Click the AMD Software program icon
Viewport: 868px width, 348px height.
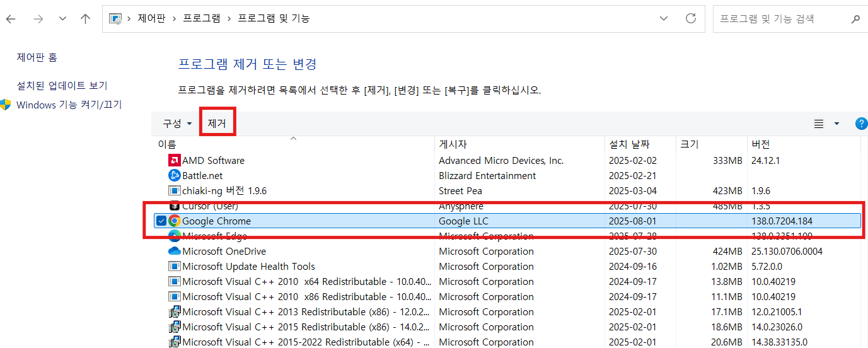coord(175,161)
